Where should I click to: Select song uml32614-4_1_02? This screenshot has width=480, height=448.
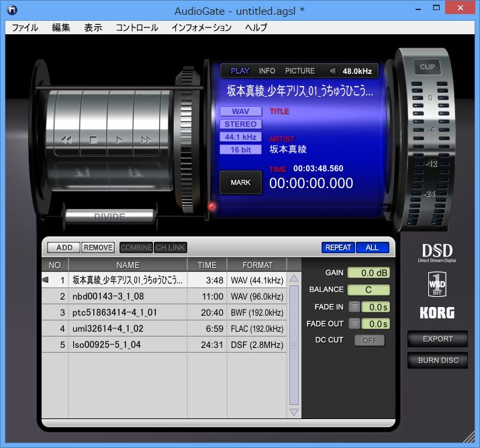pos(164,328)
